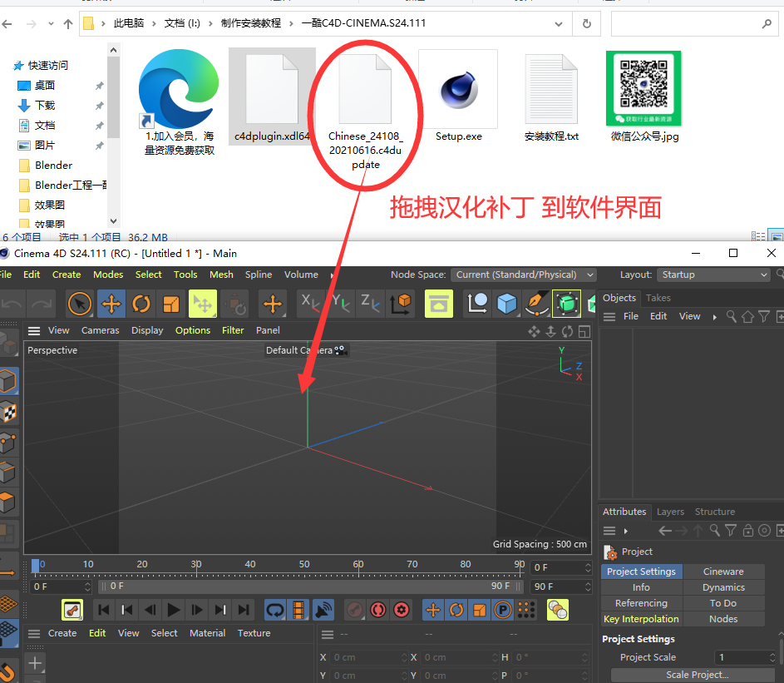Image resolution: width=784 pixels, height=683 pixels.
Task: Go up one folder level in Explorer
Action: [x=68, y=23]
